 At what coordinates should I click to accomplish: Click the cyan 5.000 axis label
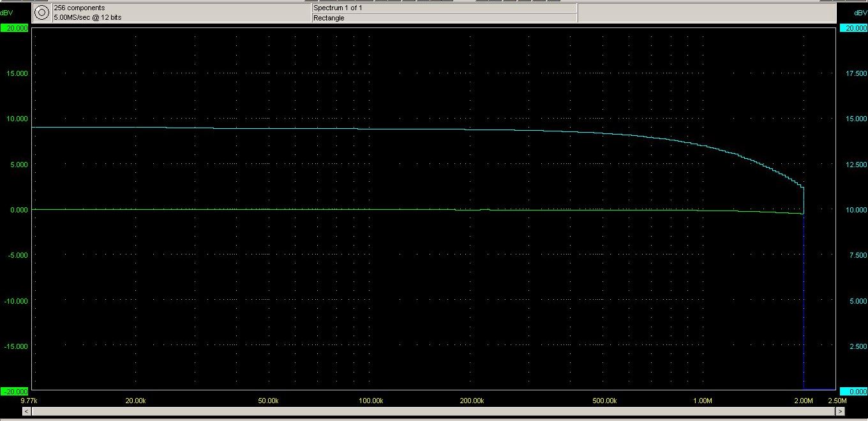pos(857,300)
